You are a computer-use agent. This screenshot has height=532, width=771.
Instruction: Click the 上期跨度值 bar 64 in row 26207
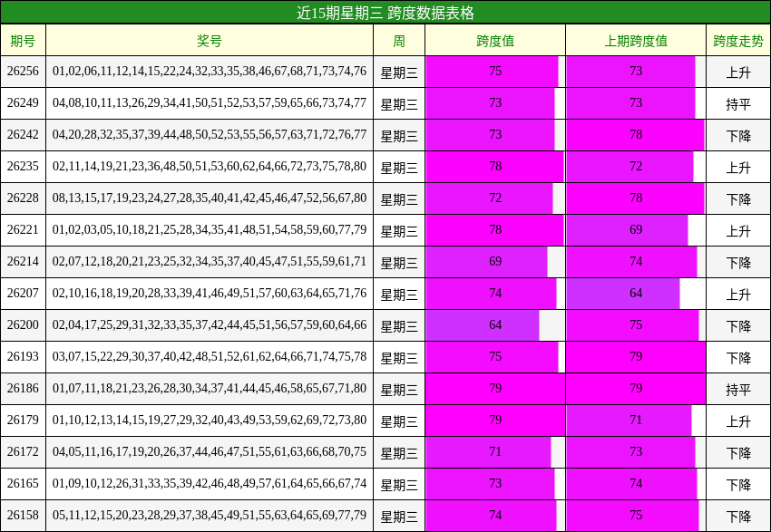[623, 294]
